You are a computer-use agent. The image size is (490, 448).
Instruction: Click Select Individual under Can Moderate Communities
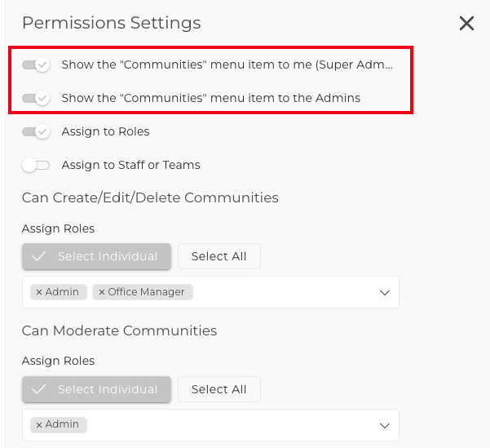point(96,389)
